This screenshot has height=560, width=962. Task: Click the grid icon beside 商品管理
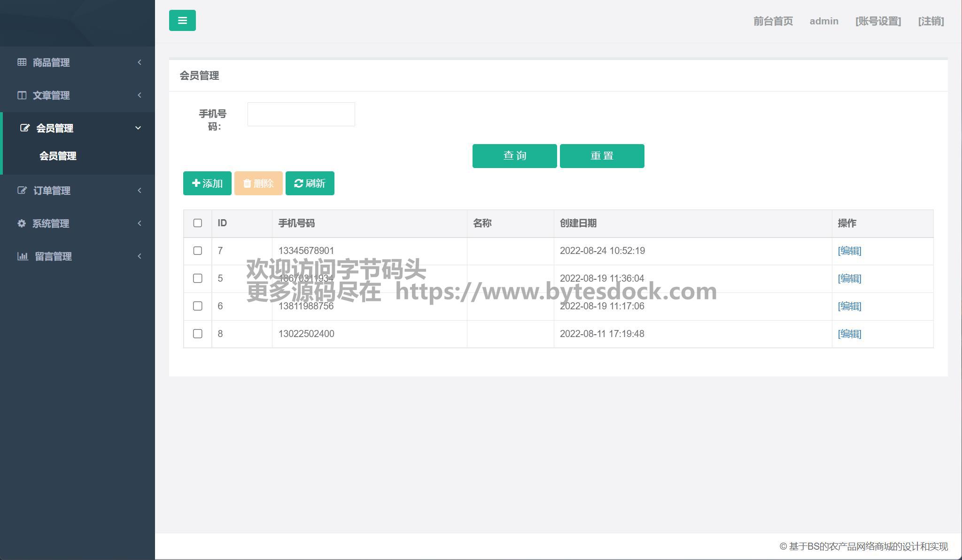tap(22, 62)
